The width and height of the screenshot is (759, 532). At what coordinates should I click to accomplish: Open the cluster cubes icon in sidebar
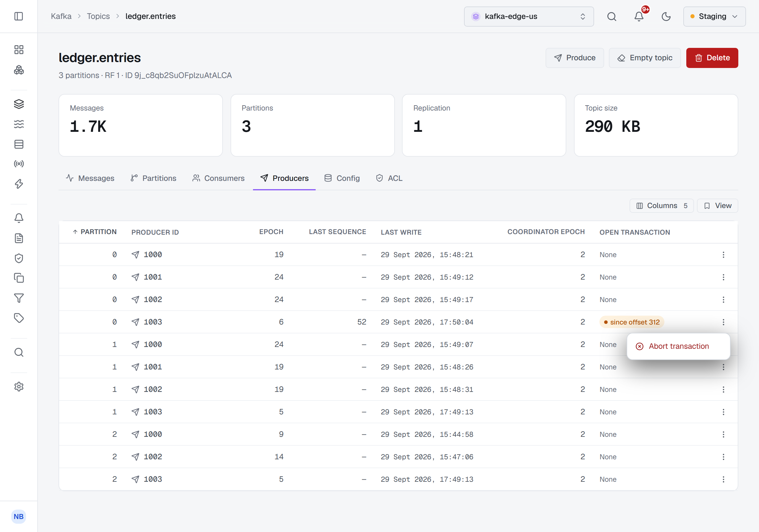click(x=19, y=70)
